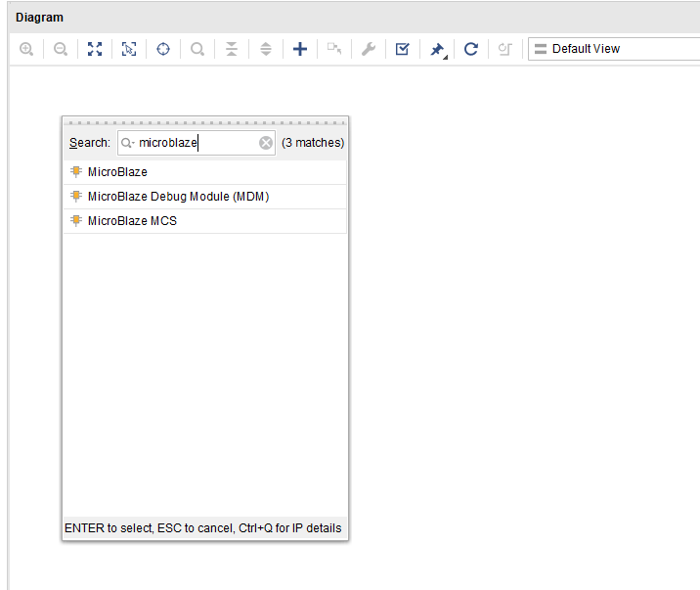Click the Expand All toolbar icon
700x590 pixels.
click(266, 49)
